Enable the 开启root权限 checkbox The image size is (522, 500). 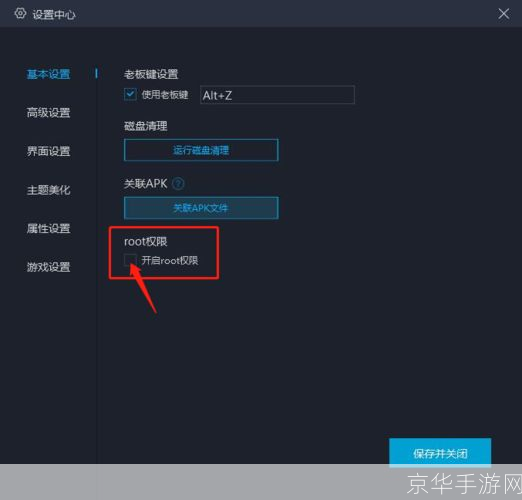(130, 260)
